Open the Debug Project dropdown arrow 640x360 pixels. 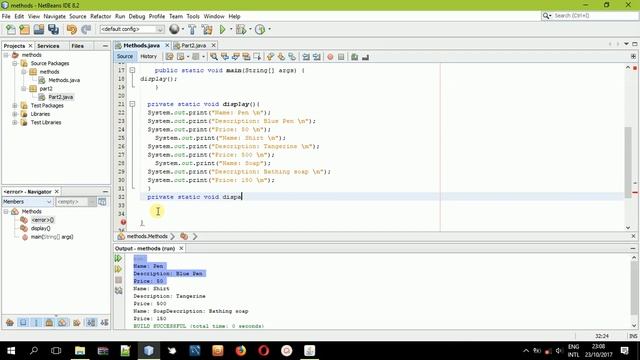tap(250, 29)
